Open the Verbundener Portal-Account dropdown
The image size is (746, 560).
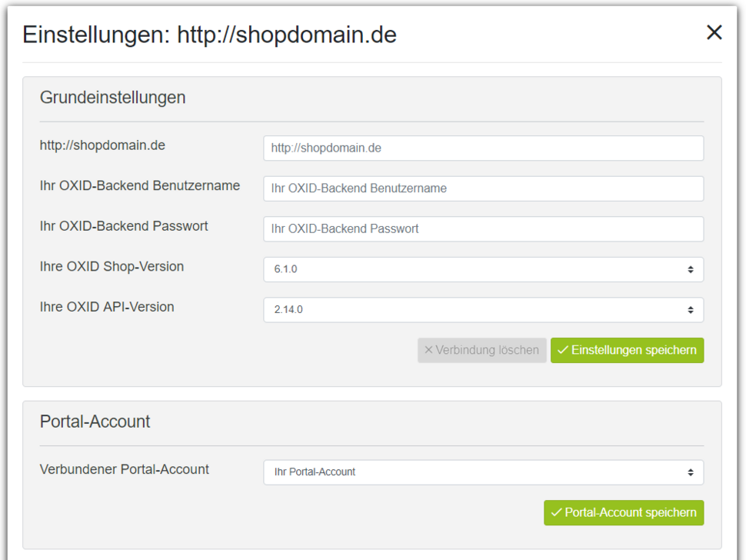484,472
